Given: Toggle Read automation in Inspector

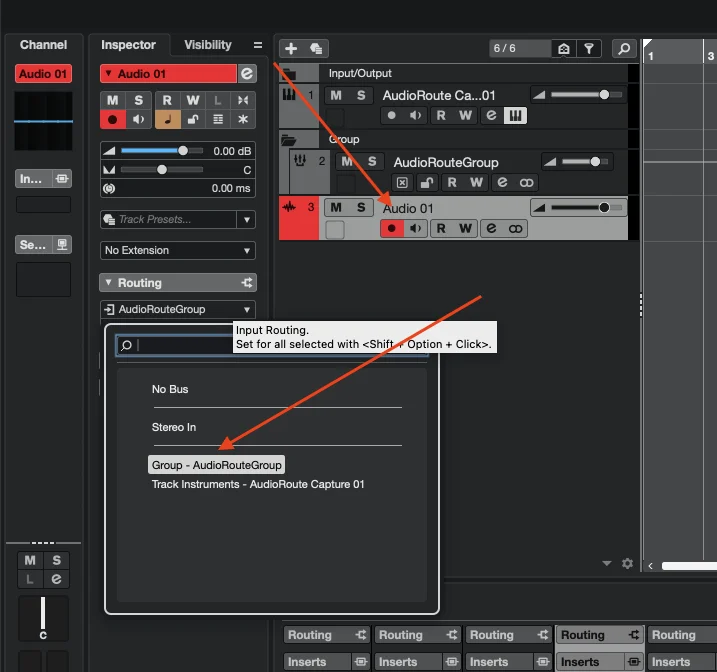Looking at the screenshot, I should tap(167, 100).
